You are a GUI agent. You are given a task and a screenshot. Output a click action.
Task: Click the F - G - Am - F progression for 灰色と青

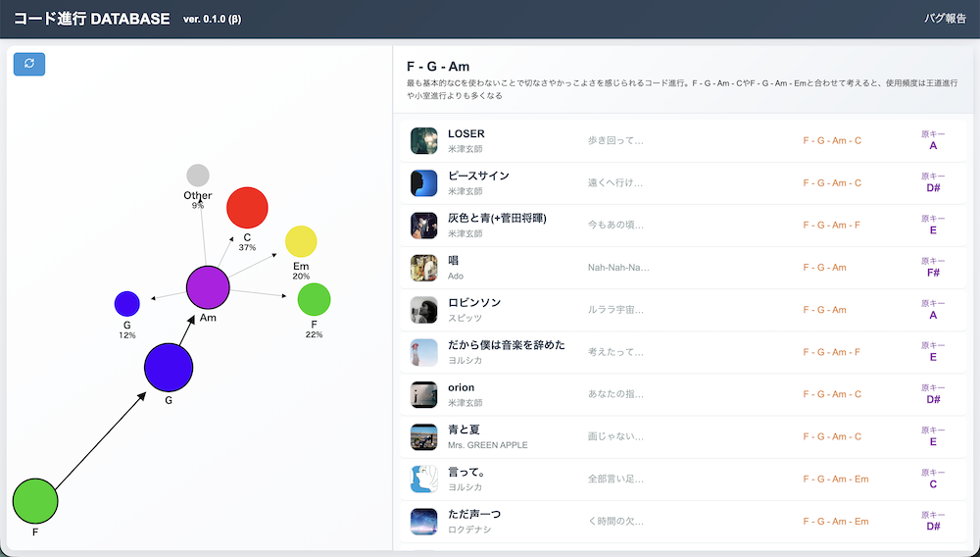tap(831, 225)
